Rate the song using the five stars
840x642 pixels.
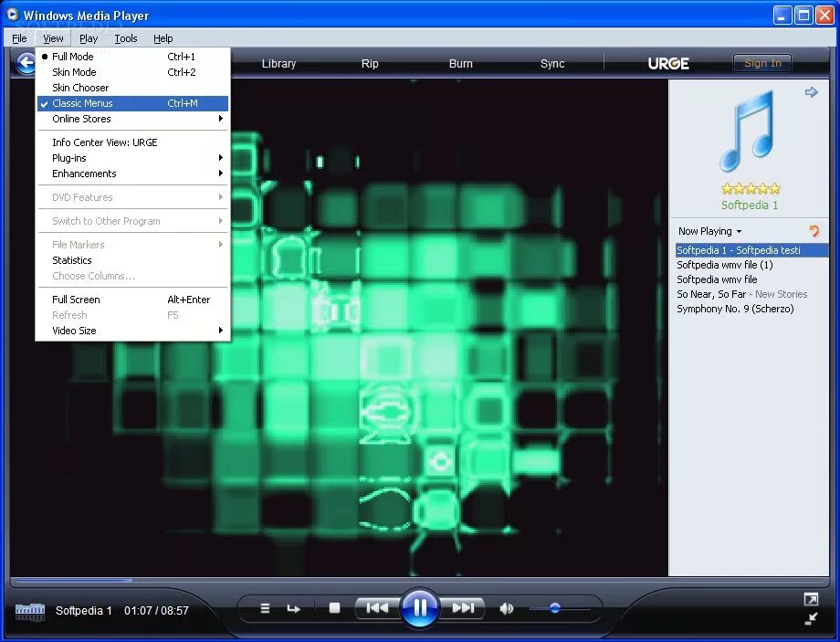(x=751, y=189)
